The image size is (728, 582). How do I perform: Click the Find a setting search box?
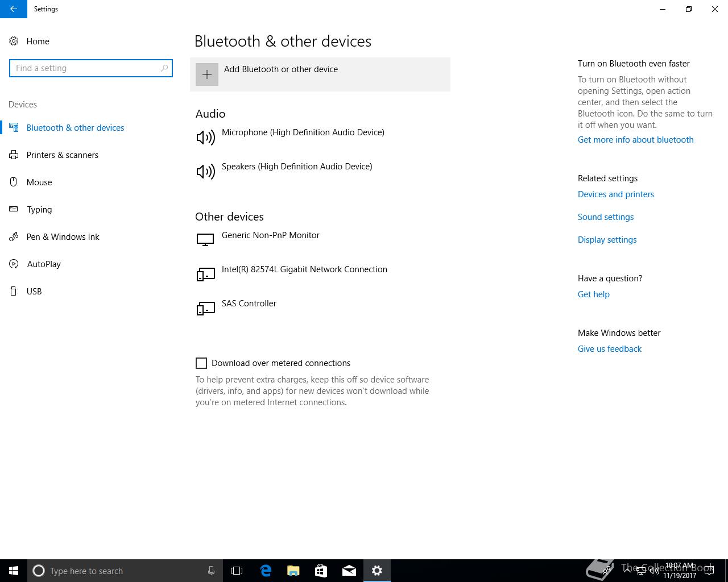tap(91, 68)
